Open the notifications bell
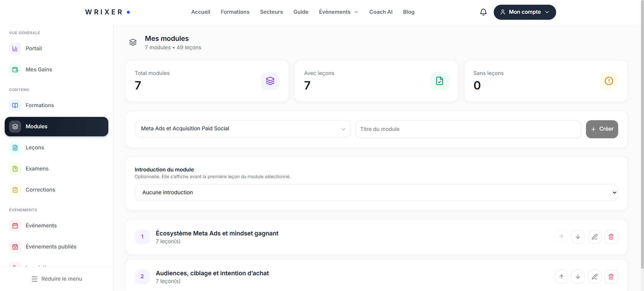Viewport: 644px width, 291px height. coord(483,12)
